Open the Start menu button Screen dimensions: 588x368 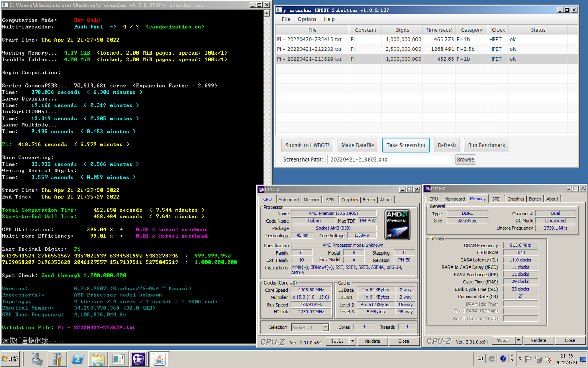pos(10,359)
